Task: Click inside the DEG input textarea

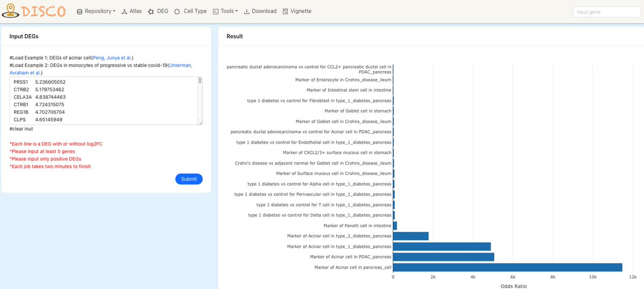Action: pyautogui.click(x=104, y=101)
